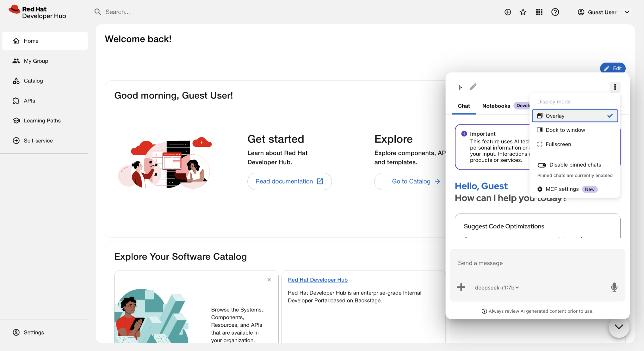Image resolution: width=644 pixels, height=351 pixels.
Task: Click the Send a message field
Action: (x=537, y=263)
